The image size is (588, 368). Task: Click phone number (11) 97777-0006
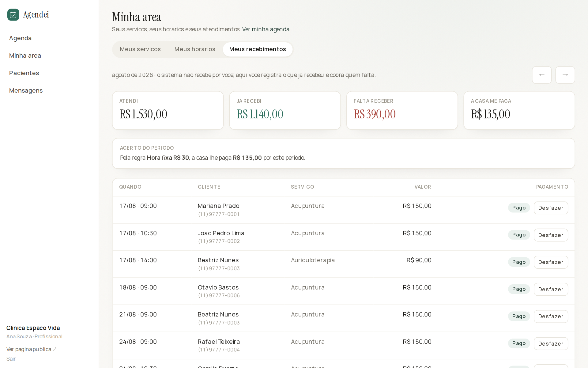219,295
